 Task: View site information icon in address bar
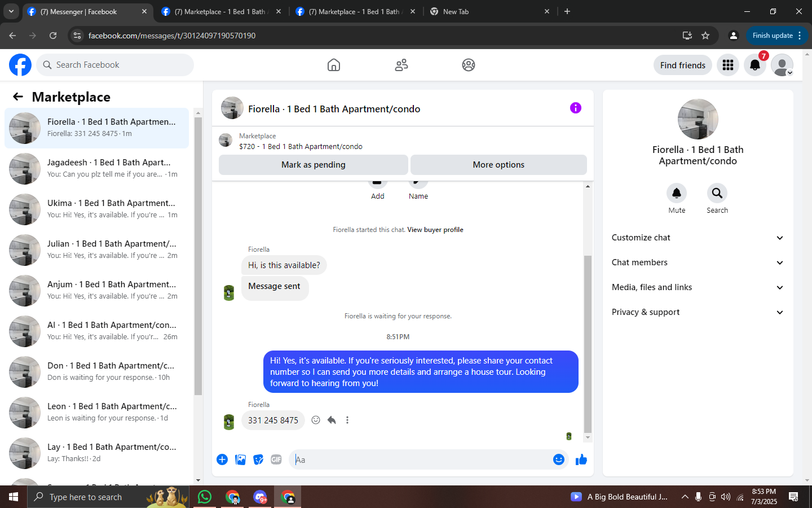point(77,36)
